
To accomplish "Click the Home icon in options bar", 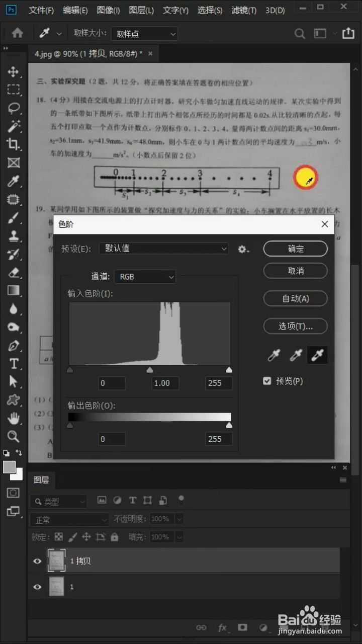I will 17,33.
